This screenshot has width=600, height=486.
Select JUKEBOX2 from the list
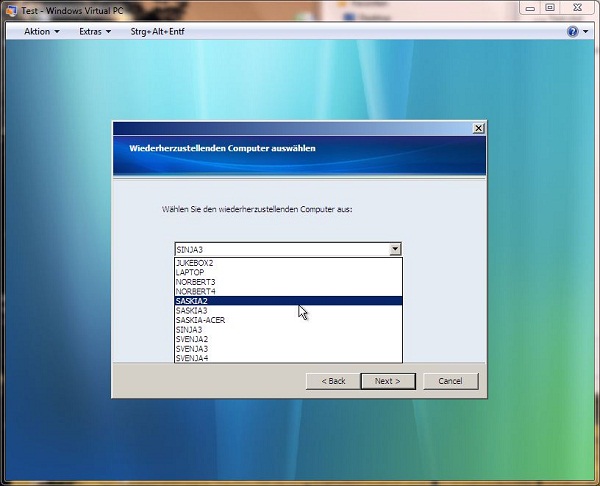pyautogui.click(x=194, y=263)
